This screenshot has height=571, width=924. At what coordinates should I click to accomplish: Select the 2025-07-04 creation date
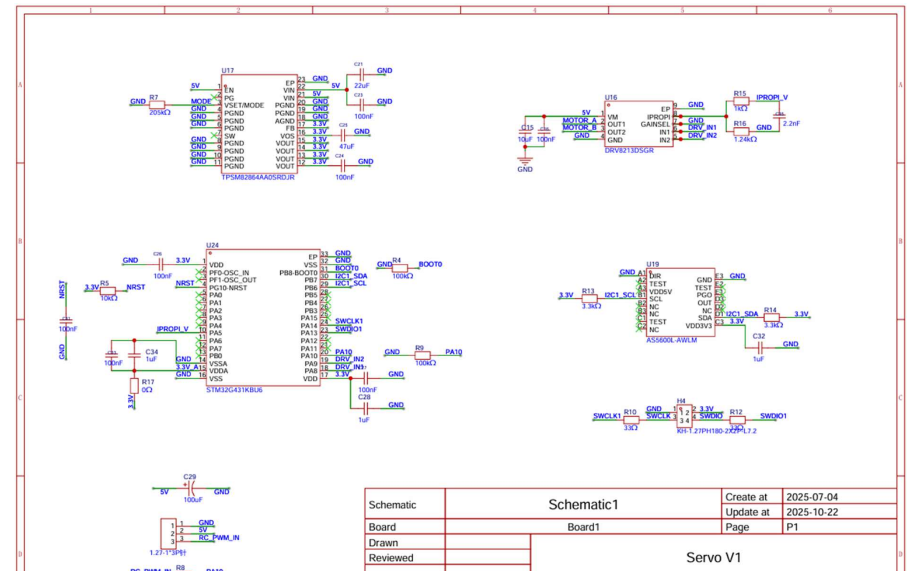812,497
